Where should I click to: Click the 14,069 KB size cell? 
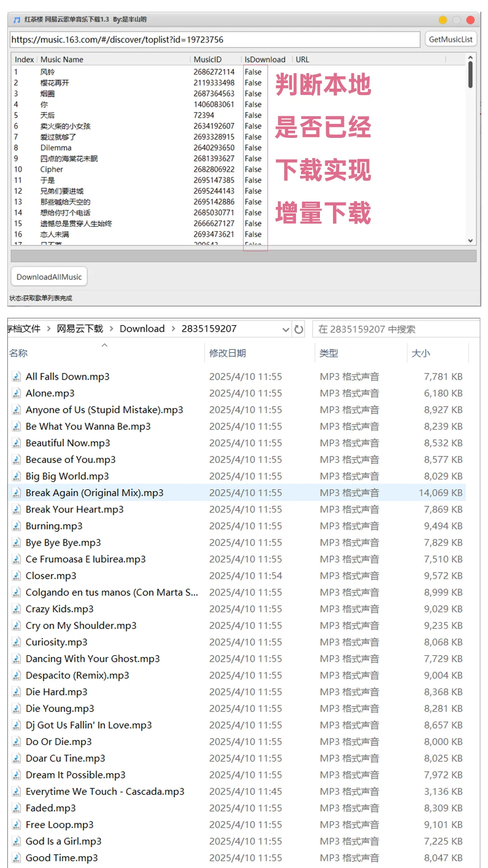pos(441,493)
